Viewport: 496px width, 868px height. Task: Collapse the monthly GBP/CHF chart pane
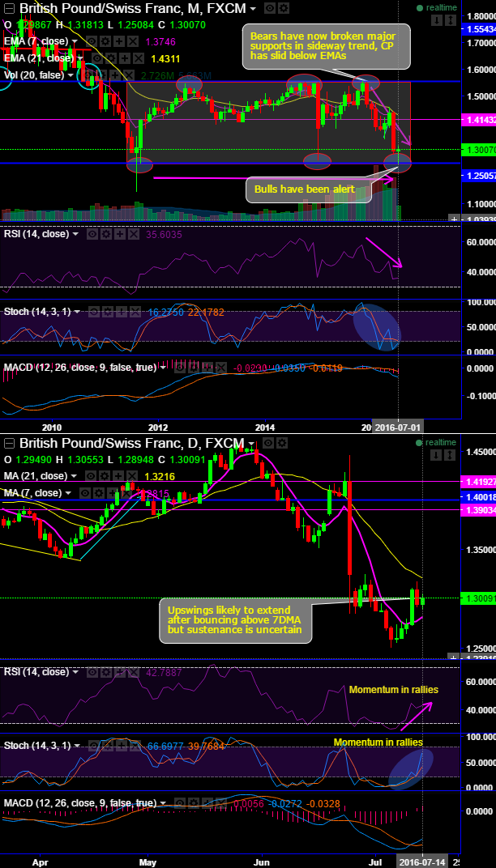tap(9, 8)
